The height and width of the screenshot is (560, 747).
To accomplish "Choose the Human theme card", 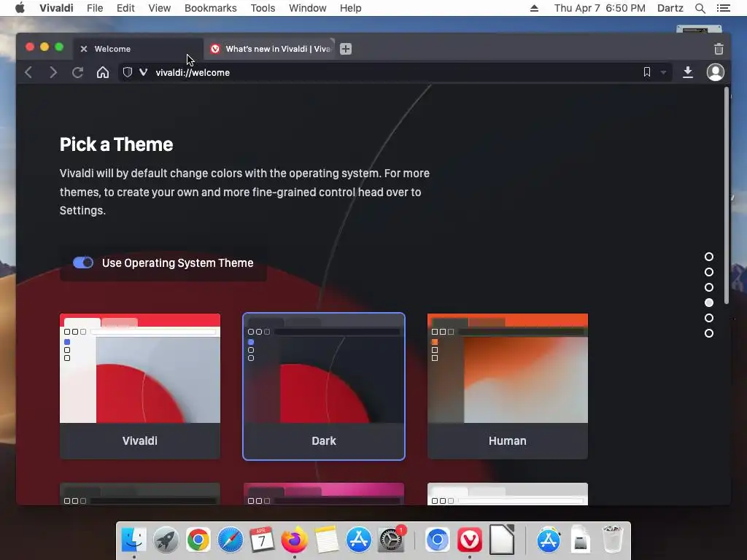I will point(508,386).
